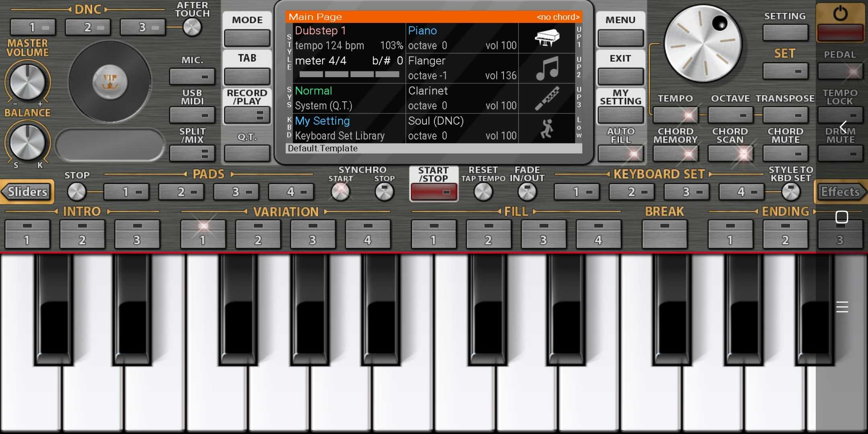This screenshot has height=434, width=868.
Task: Select Ending 2 button
Action: point(785,234)
